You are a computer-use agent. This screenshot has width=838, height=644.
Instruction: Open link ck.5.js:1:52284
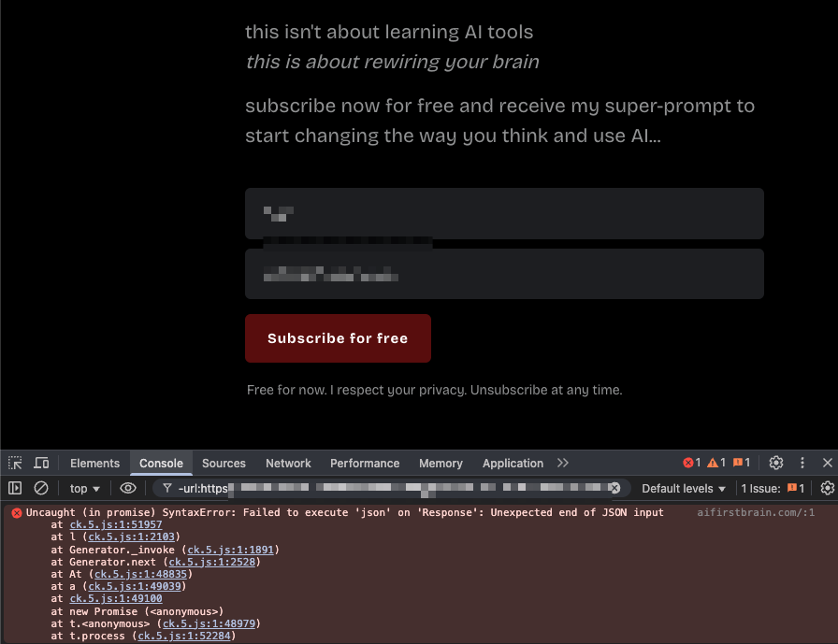184,636
